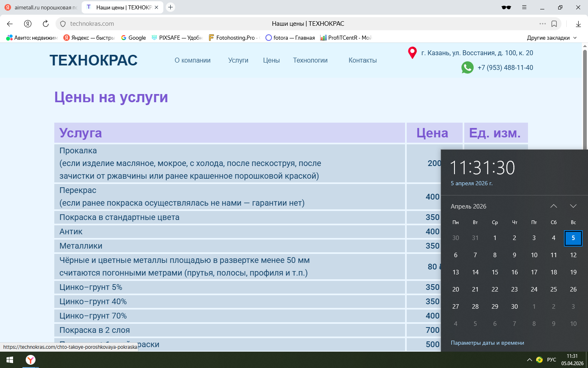Open the Windows Start menu

[10, 360]
